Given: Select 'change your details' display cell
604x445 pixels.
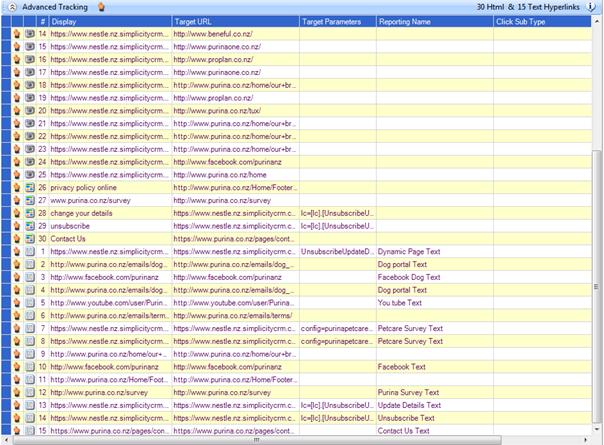Looking at the screenshot, I should click(x=111, y=213).
